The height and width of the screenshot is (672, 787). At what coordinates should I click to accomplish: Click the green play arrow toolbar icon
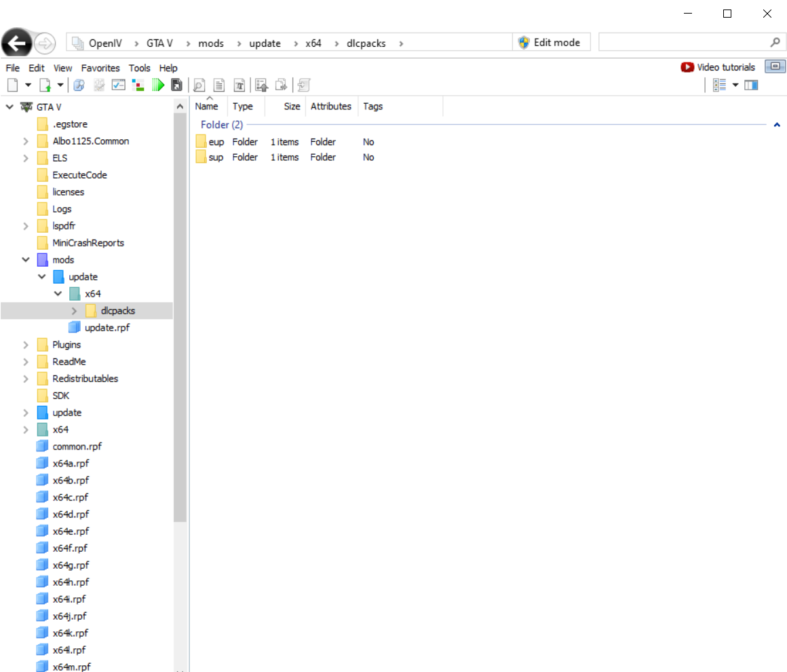click(158, 85)
